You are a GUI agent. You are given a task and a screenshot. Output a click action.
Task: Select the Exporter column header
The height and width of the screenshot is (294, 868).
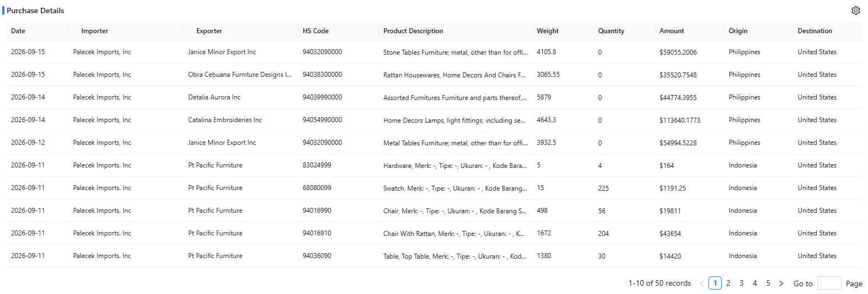pyautogui.click(x=209, y=31)
